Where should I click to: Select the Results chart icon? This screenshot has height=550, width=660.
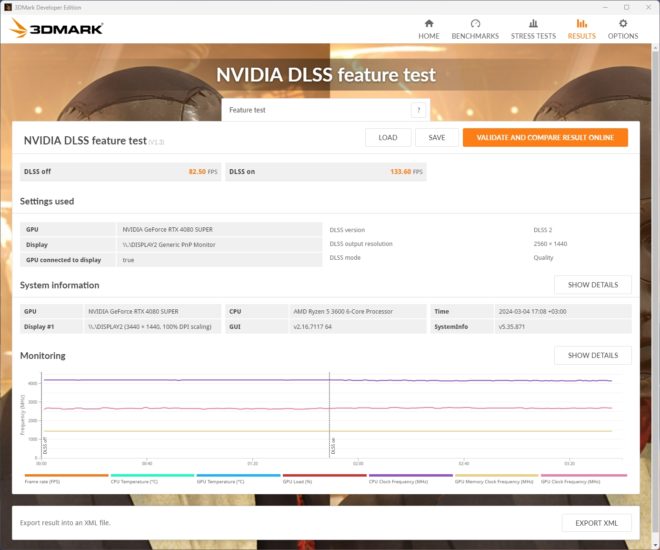pos(582,23)
